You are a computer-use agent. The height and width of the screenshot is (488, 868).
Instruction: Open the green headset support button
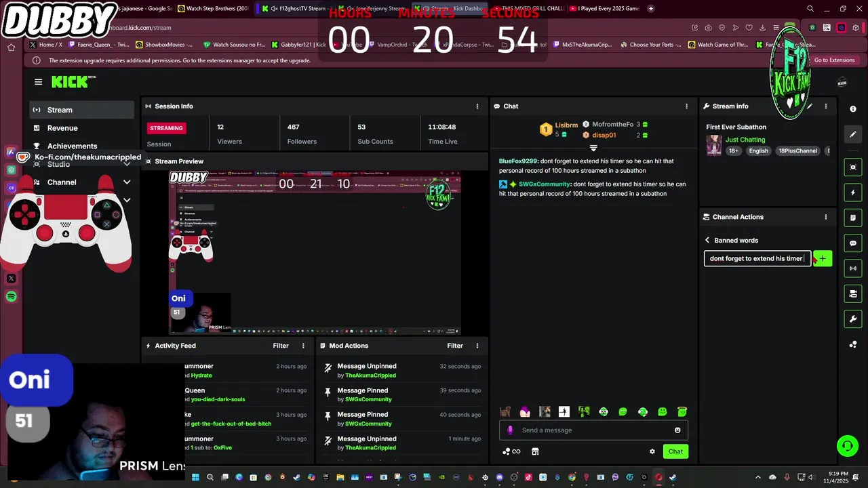click(x=847, y=446)
